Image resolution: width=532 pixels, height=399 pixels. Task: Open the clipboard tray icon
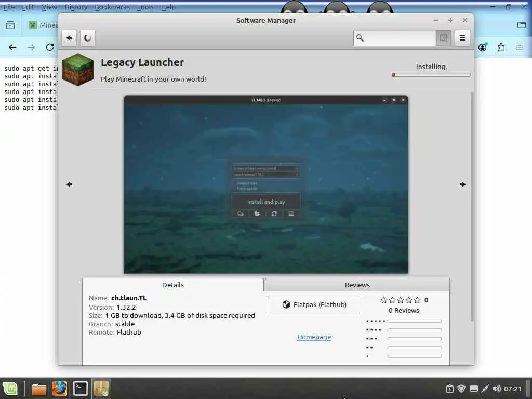pos(450,389)
